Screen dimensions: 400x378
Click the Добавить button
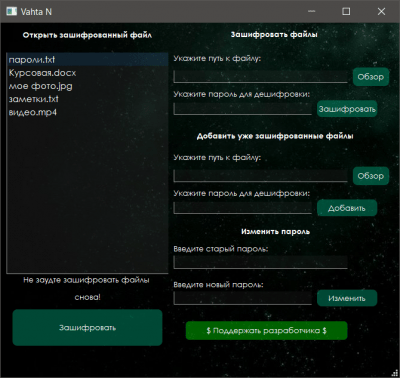[347, 208]
